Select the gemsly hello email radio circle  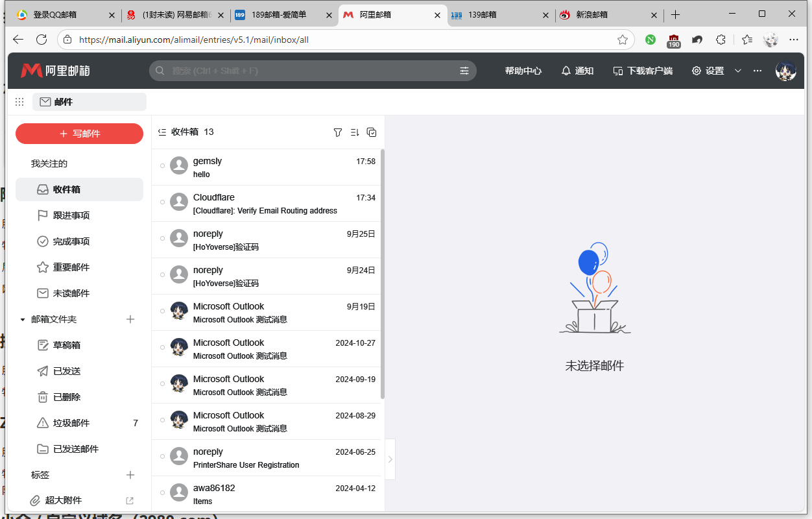[162, 166]
